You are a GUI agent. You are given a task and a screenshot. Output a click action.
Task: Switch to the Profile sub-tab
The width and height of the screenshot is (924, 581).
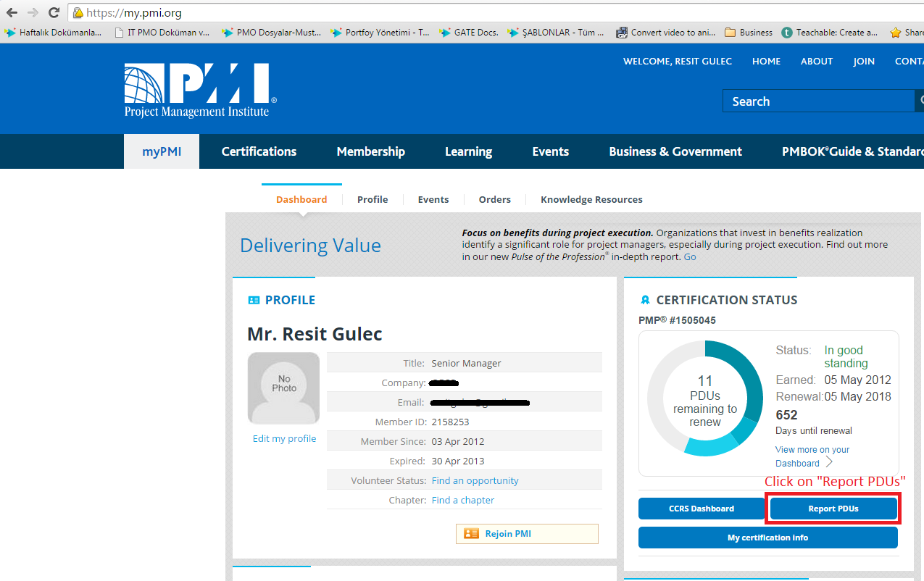pyautogui.click(x=372, y=199)
